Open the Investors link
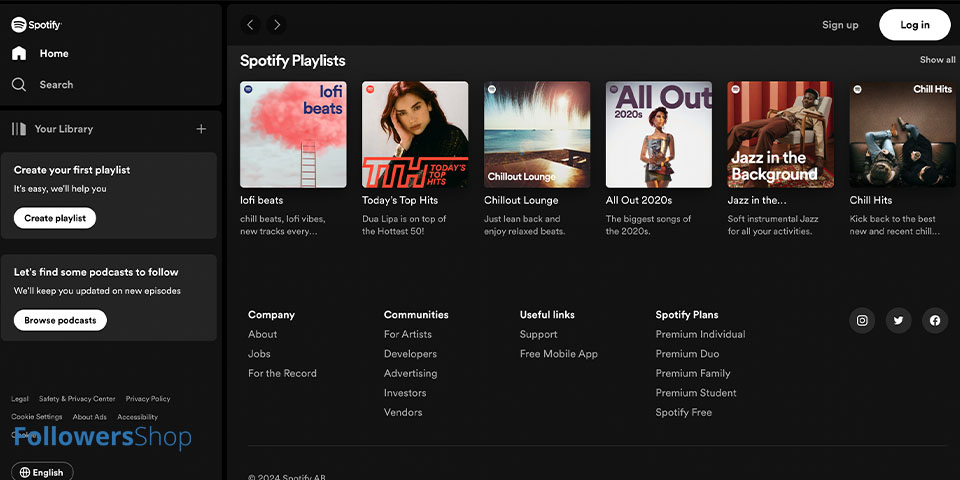Screen dimensions: 960x480 click(x=405, y=393)
